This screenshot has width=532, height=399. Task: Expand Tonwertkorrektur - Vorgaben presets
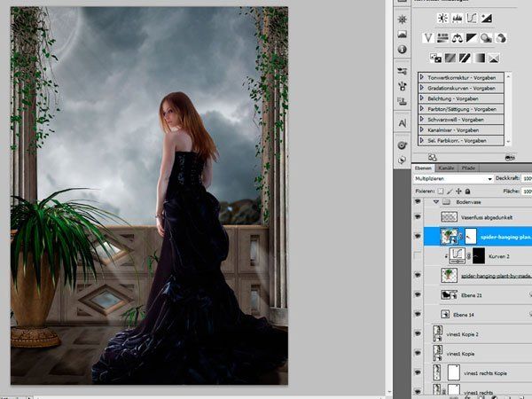click(x=422, y=77)
